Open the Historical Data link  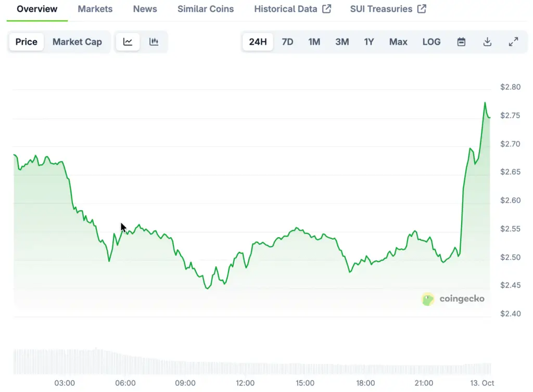(x=285, y=9)
